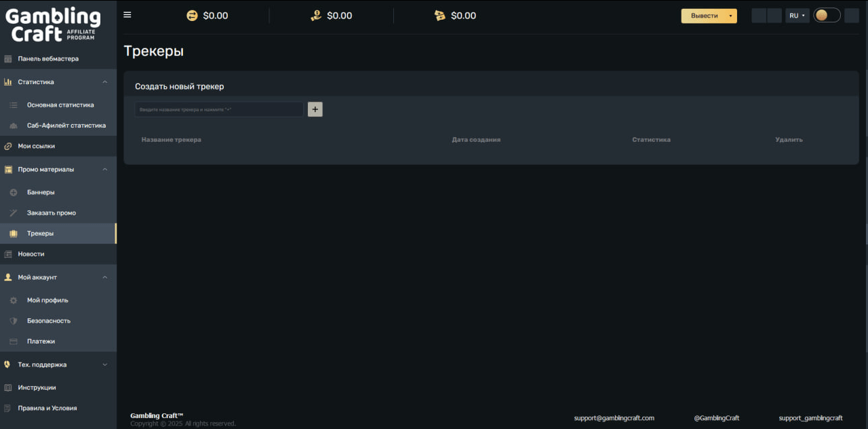The height and width of the screenshot is (429, 868).
Task: Expand the Тех. поддержка section
Action: tap(104, 365)
